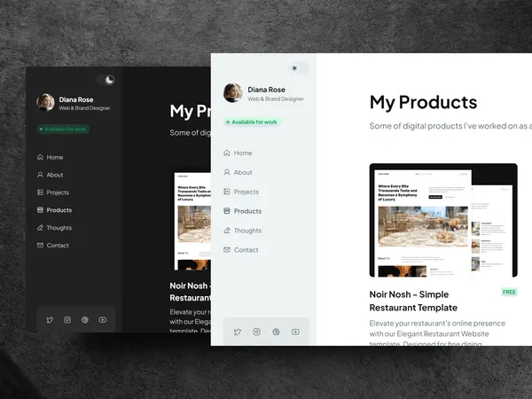Image resolution: width=532 pixels, height=399 pixels.
Task: Click the pencil icon in dark sidebar
Action: pyautogui.click(x=40, y=227)
